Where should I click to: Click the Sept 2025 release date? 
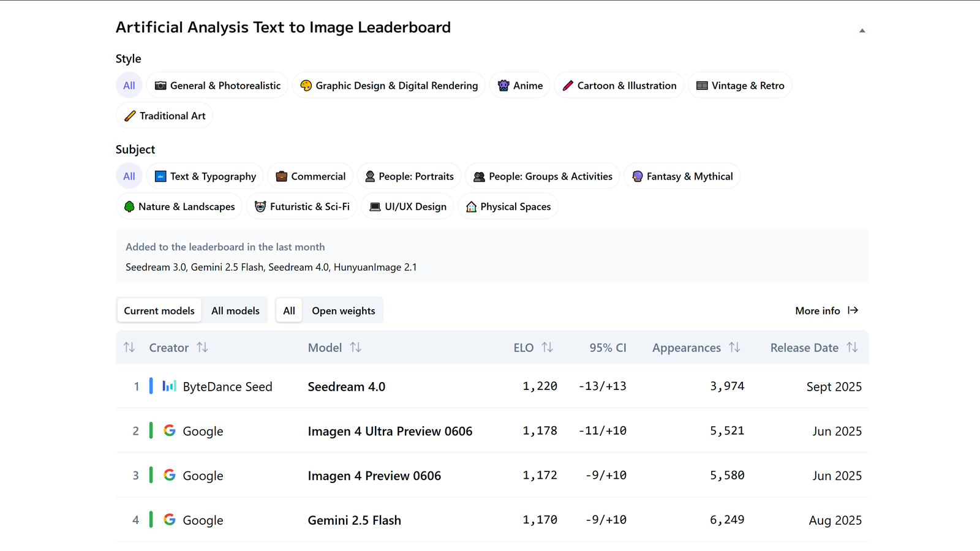(x=834, y=387)
